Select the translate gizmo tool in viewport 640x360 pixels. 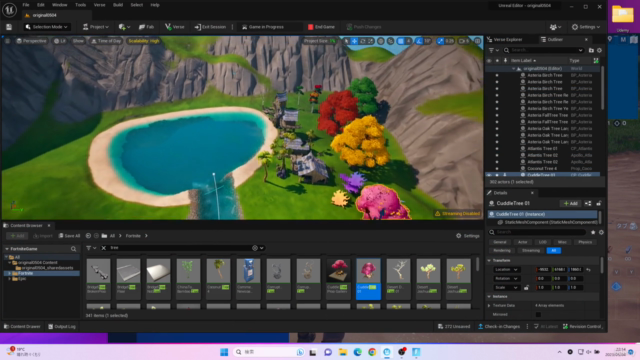click(354, 41)
